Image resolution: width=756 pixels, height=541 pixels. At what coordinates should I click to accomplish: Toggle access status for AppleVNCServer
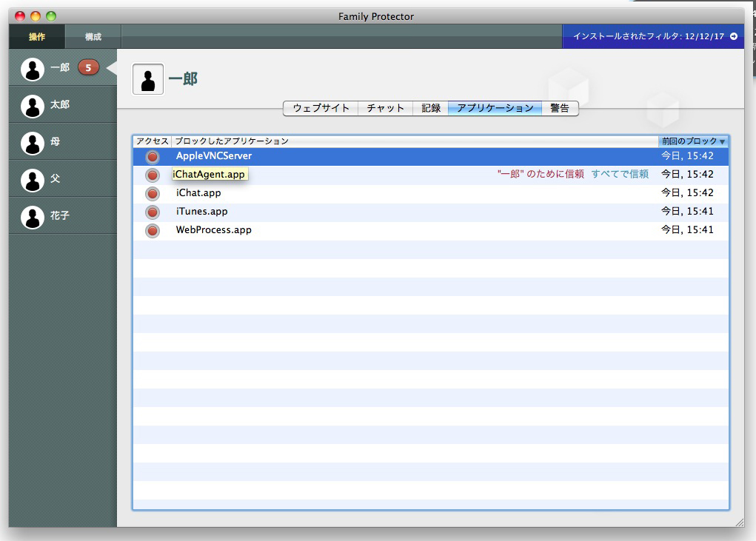153,157
